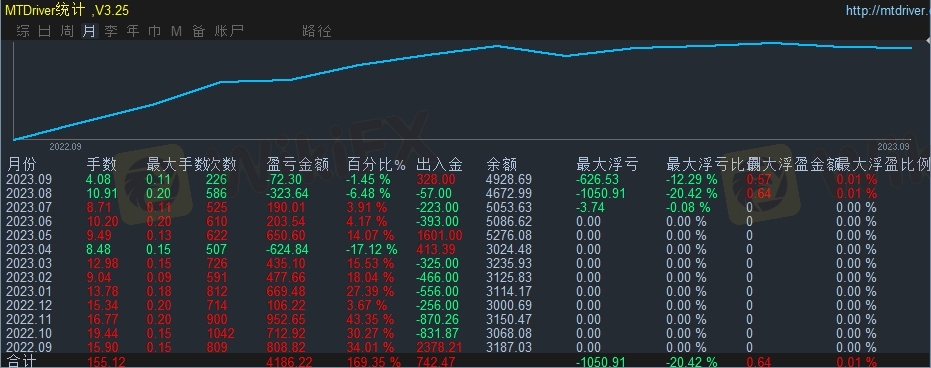The width and height of the screenshot is (931, 368).
Task: Click the 路径 path button
Action: point(317,31)
